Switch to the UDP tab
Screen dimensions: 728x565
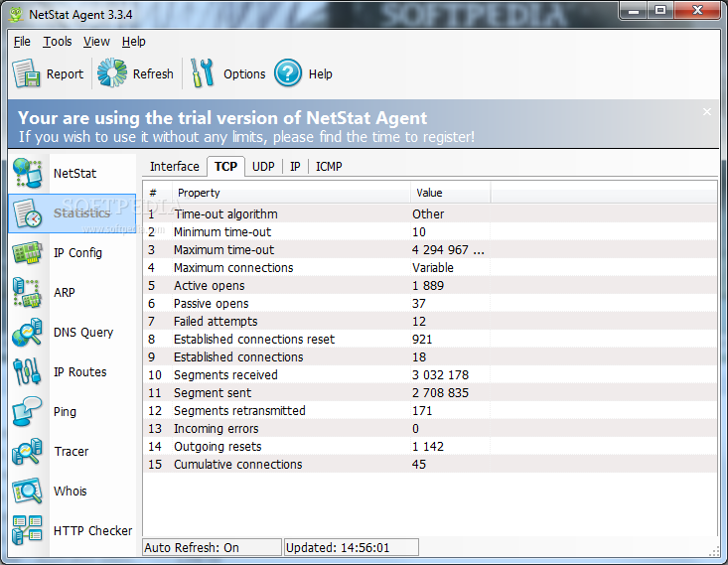263,166
